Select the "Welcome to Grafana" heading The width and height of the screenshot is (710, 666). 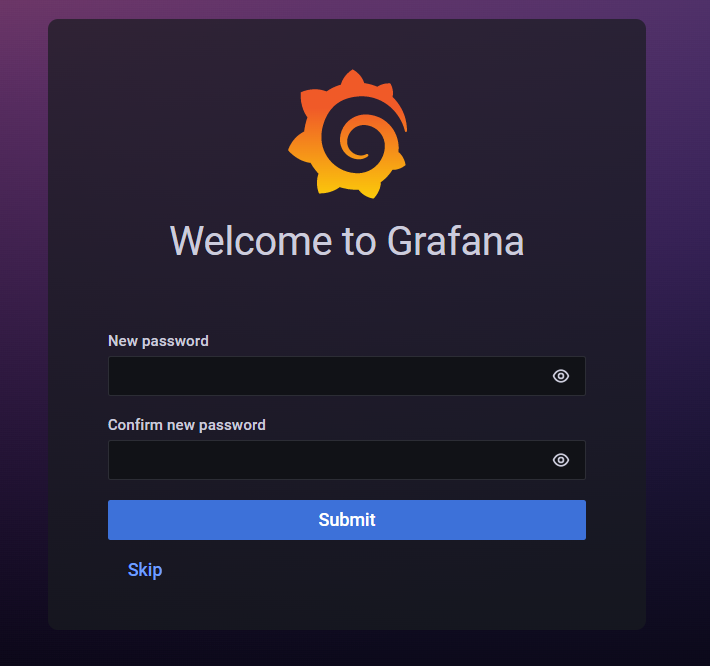347,241
